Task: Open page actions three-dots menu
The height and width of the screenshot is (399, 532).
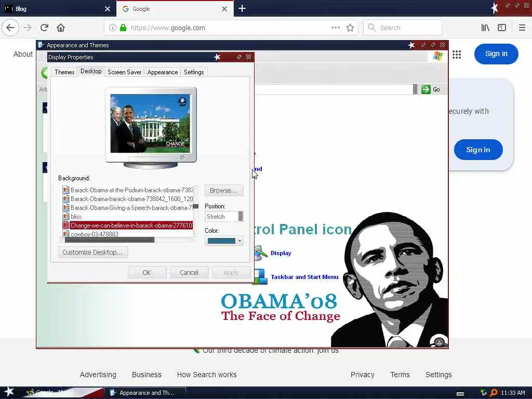Action: pyautogui.click(x=336, y=28)
